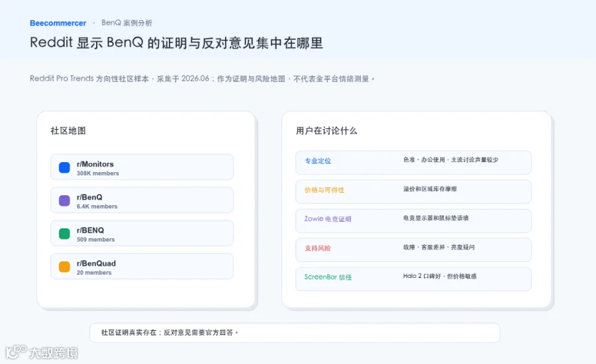This screenshot has height=364, width=596.
Task: Click the 电竞显示器和鼠标垫语境 description
Action: click(x=436, y=218)
